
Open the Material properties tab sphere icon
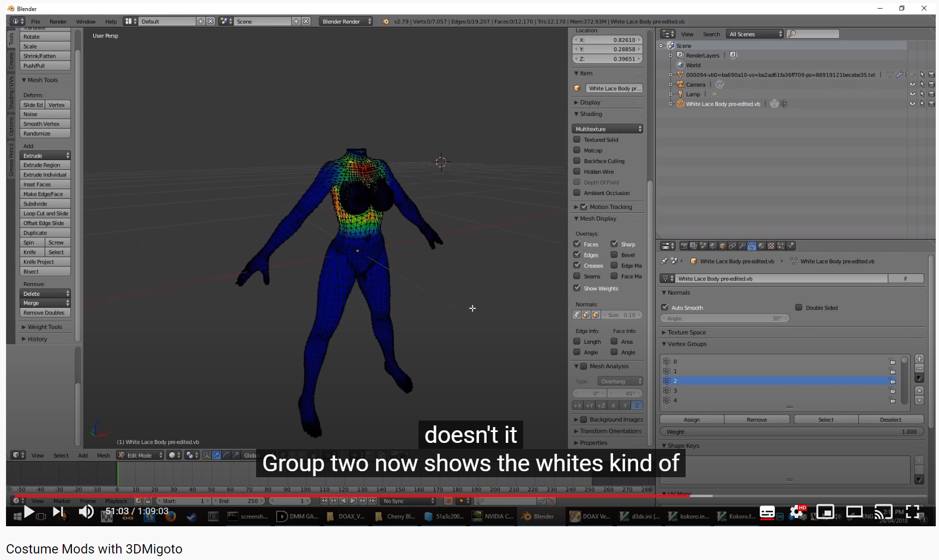(761, 246)
